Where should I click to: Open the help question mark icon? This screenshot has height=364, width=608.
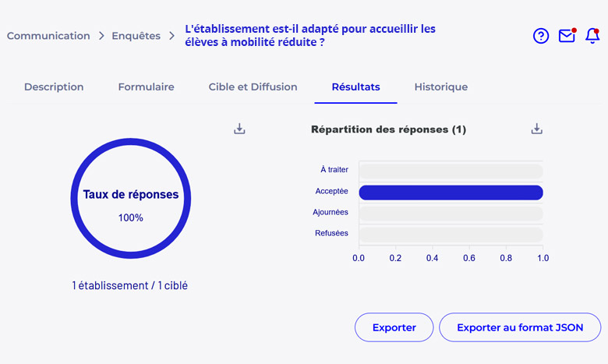tap(540, 36)
